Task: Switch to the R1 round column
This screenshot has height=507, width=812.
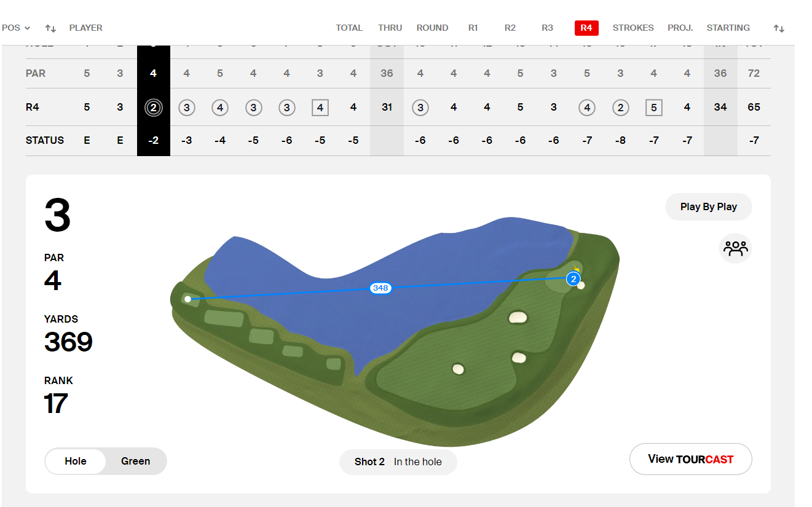Action: click(473, 28)
